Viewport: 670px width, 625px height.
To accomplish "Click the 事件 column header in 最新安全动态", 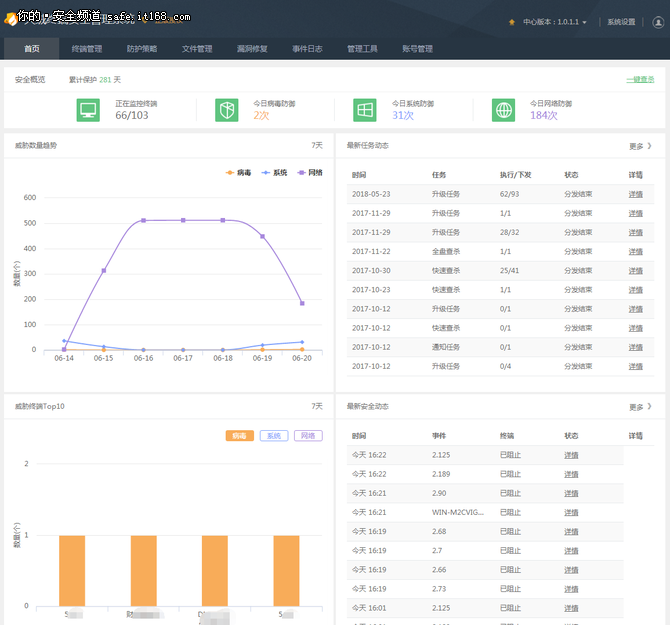I will click(x=439, y=436).
